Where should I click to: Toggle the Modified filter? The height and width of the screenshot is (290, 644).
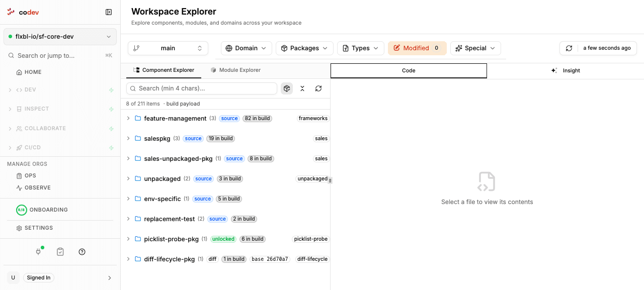(x=417, y=48)
